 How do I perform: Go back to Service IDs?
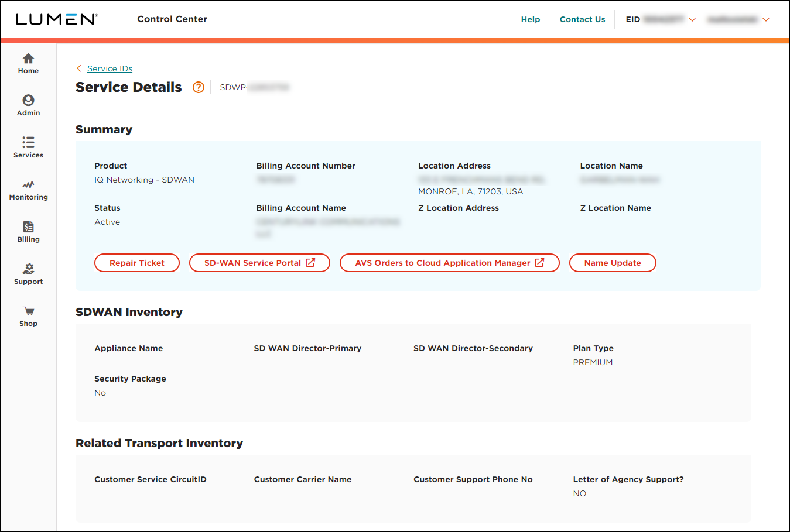pyautogui.click(x=110, y=68)
